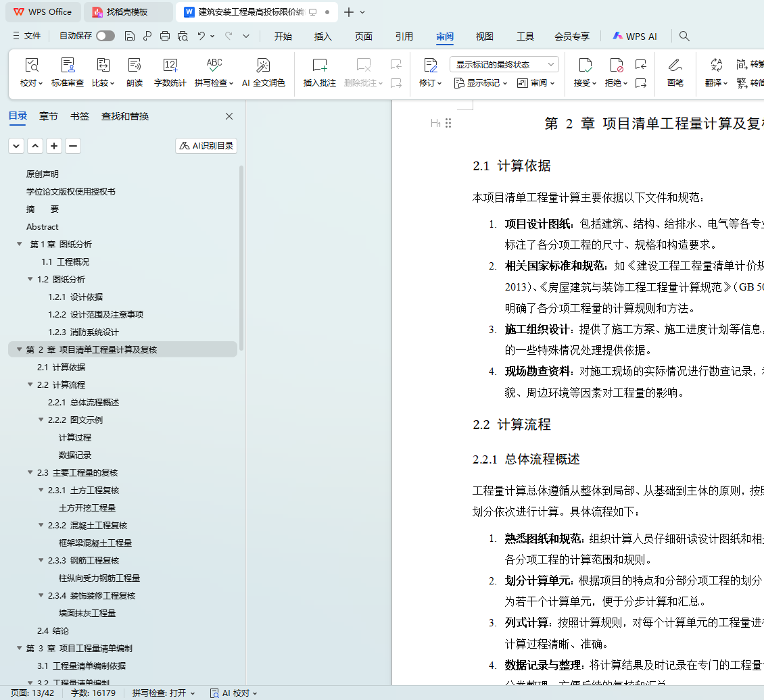This screenshot has width=764, height=700.
Task: Toggle the 自动保存 autosave switch
Action: tap(105, 36)
